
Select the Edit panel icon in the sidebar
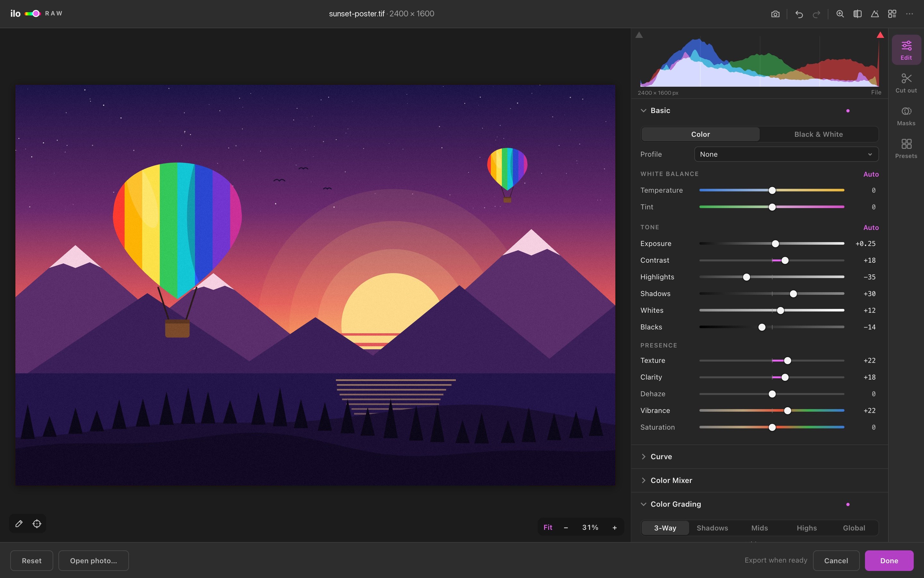tap(906, 50)
